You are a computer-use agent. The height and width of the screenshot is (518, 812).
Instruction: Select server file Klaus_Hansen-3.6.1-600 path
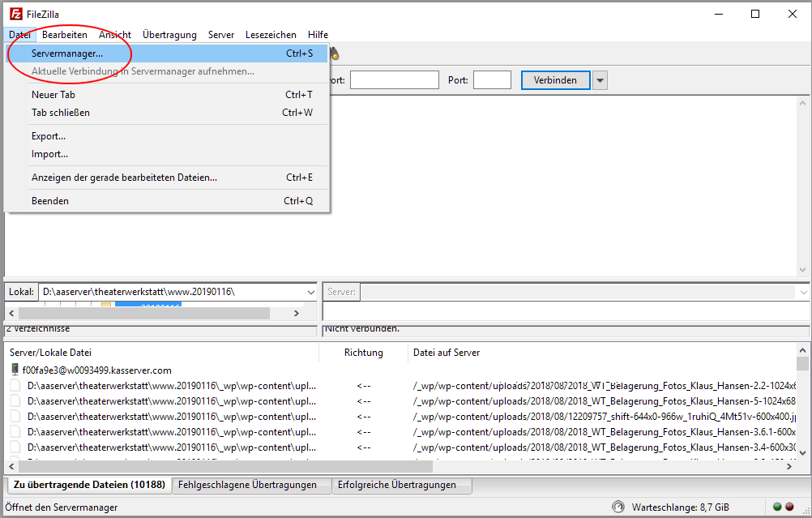pyautogui.click(x=605, y=433)
